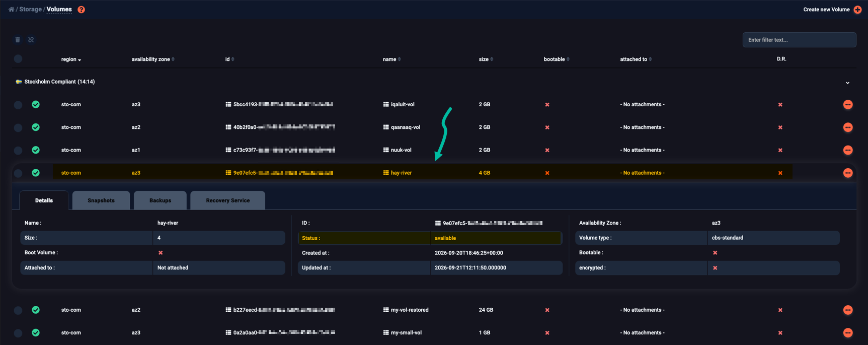This screenshot has height=345, width=868.
Task: Open the Volumes help question mark
Action: click(x=81, y=10)
